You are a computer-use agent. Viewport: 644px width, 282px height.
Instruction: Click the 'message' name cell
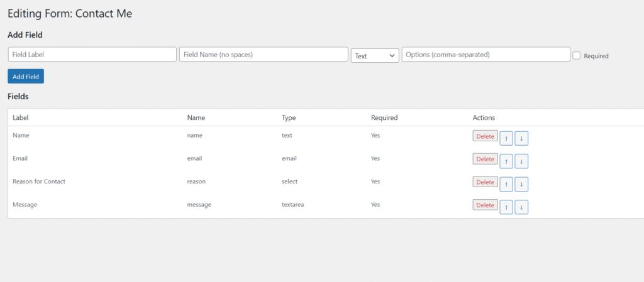(x=199, y=204)
